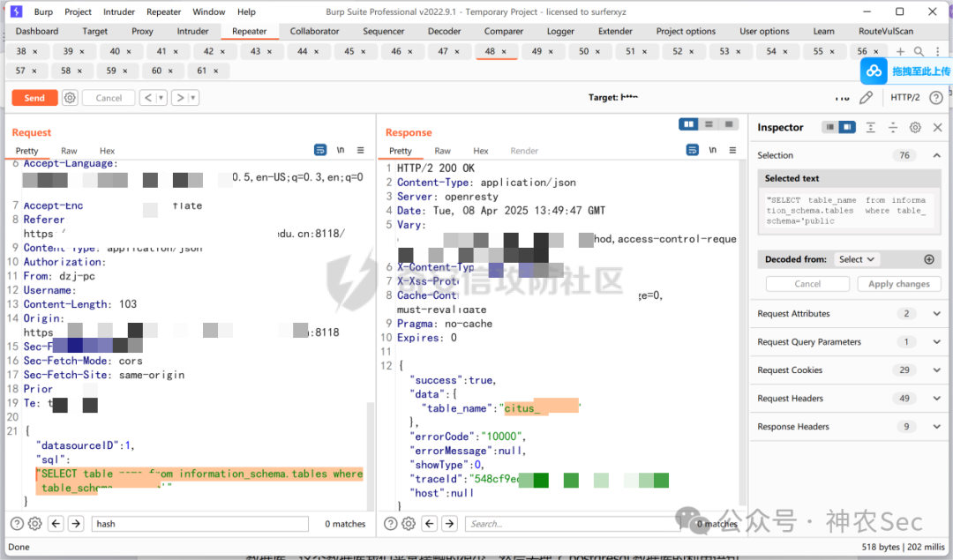Open the RouteVulScan tab
The height and width of the screenshot is (560, 953).
[886, 31]
